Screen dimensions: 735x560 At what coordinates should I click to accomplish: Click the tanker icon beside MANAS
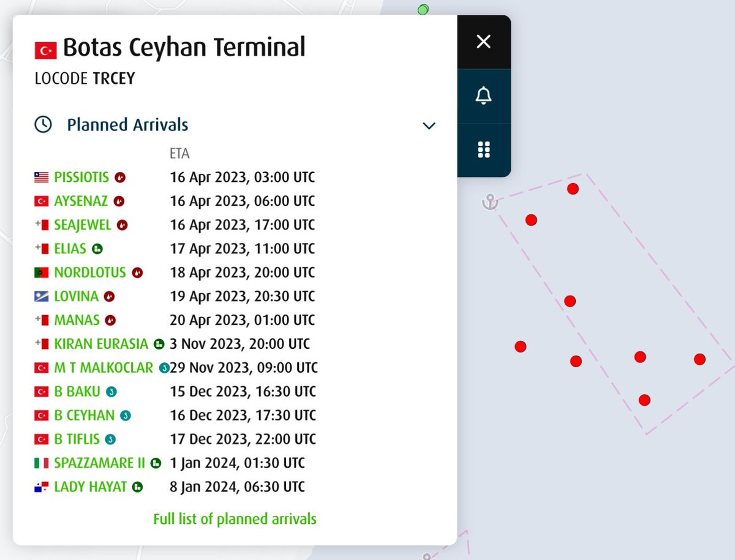pyautogui.click(x=111, y=321)
